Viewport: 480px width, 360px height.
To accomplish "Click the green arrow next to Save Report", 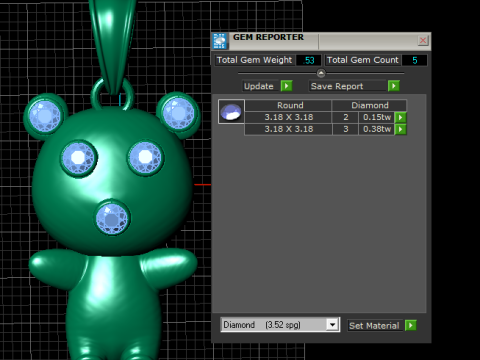I will 394,86.
